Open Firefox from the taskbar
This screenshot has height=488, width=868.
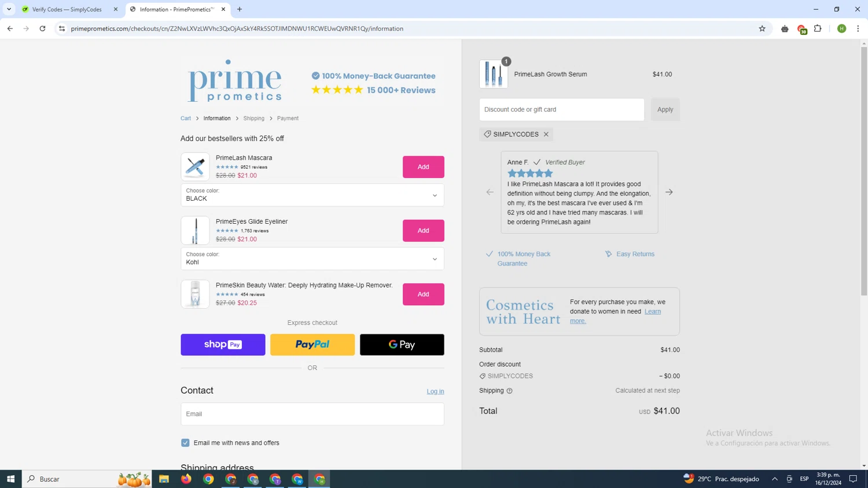pyautogui.click(x=186, y=479)
